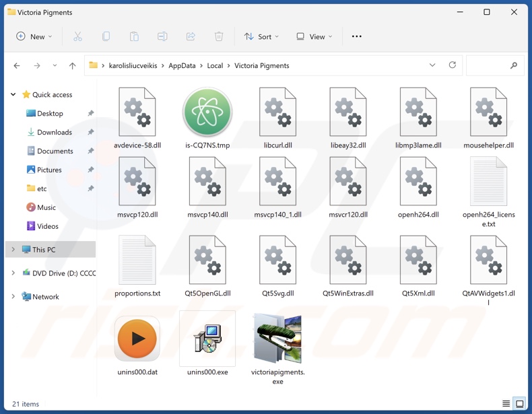
Task: Expand address bar history dropdown
Action: pos(432,65)
